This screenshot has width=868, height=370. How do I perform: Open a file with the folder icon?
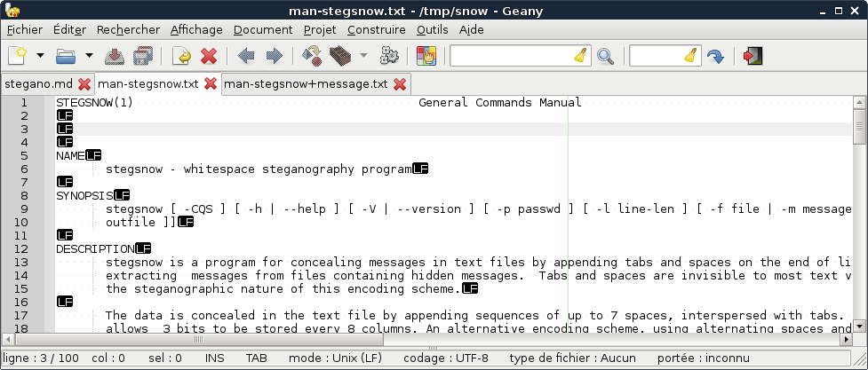(66, 56)
